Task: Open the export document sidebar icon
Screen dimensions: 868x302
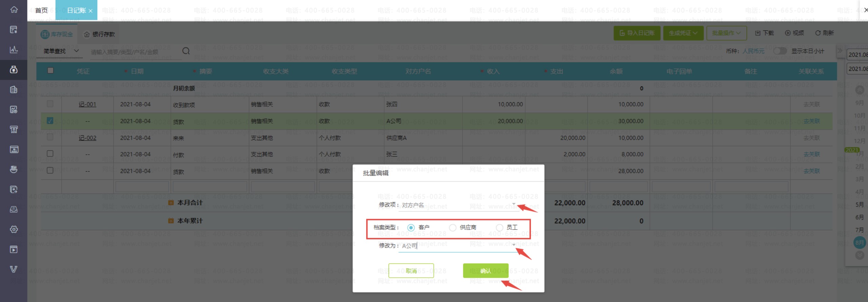Action: coord(14,189)
